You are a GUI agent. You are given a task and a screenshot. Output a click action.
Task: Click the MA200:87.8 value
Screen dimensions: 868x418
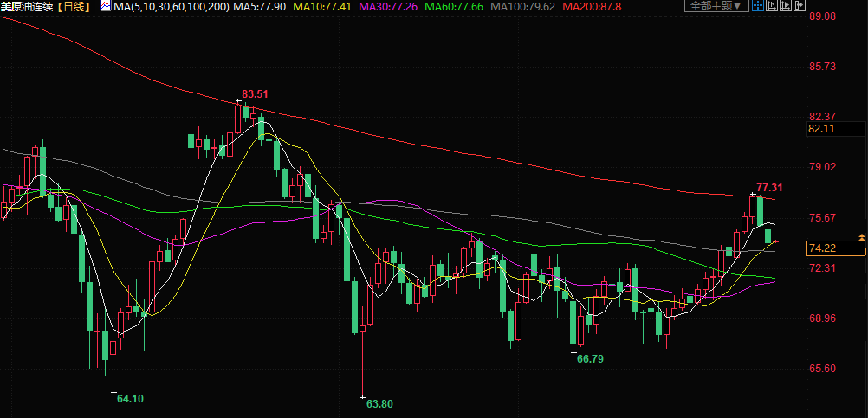[592, 6]
